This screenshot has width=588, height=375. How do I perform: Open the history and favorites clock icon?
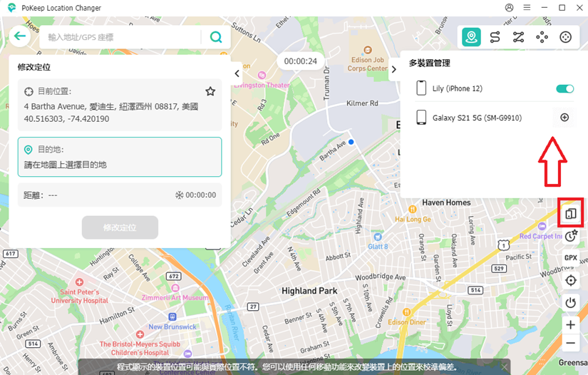(571, 235)
